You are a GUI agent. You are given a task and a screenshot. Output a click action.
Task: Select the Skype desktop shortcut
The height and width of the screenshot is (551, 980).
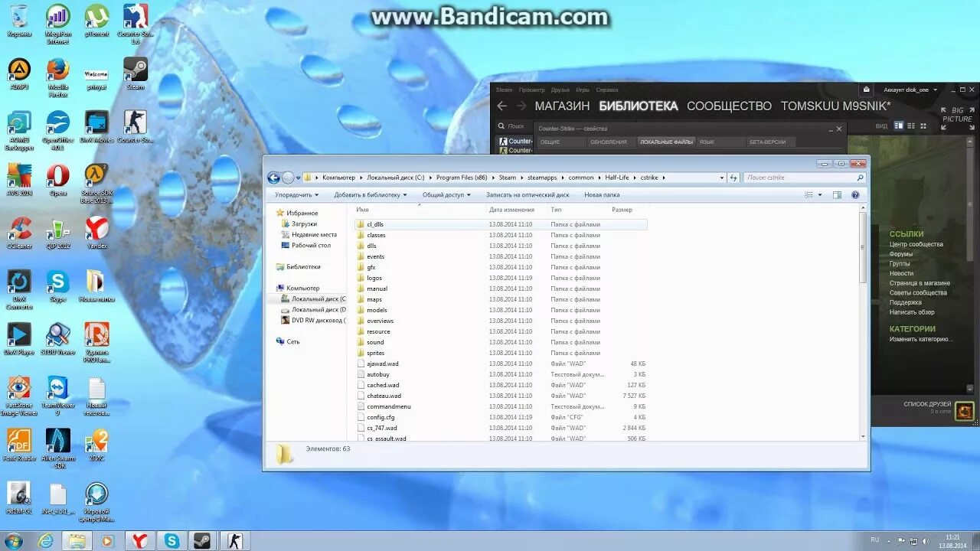57,286
